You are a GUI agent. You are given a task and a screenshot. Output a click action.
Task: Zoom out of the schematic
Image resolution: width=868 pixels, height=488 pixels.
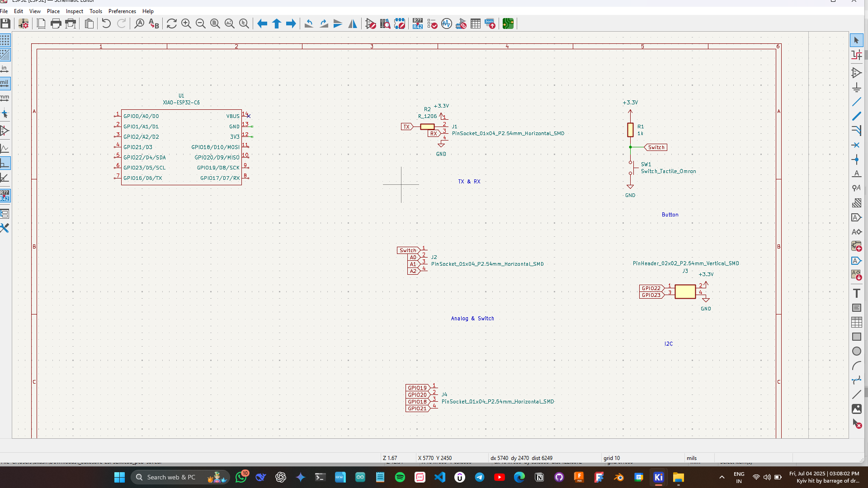click(201, 23)
